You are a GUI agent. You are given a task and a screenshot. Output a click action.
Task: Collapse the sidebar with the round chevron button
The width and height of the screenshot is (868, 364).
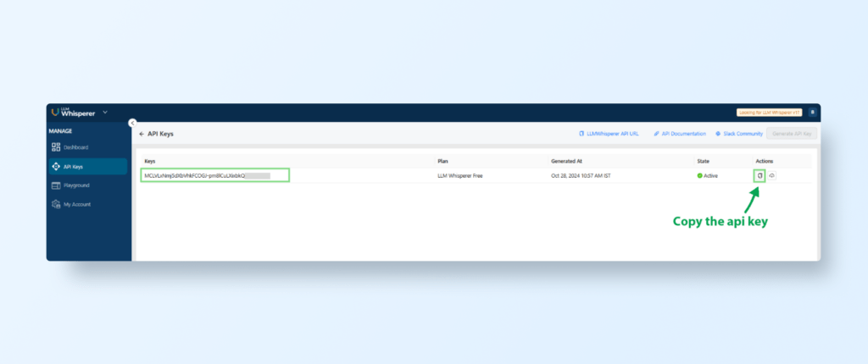(131, 123)
